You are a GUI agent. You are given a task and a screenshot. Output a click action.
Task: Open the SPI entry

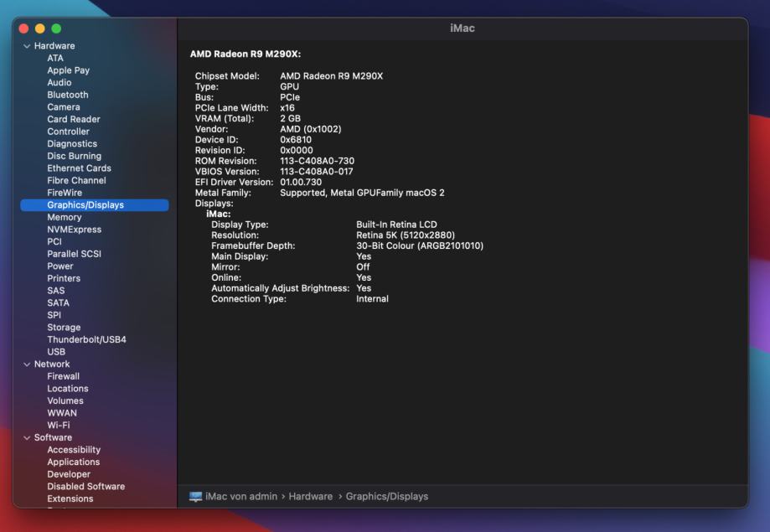54,315
